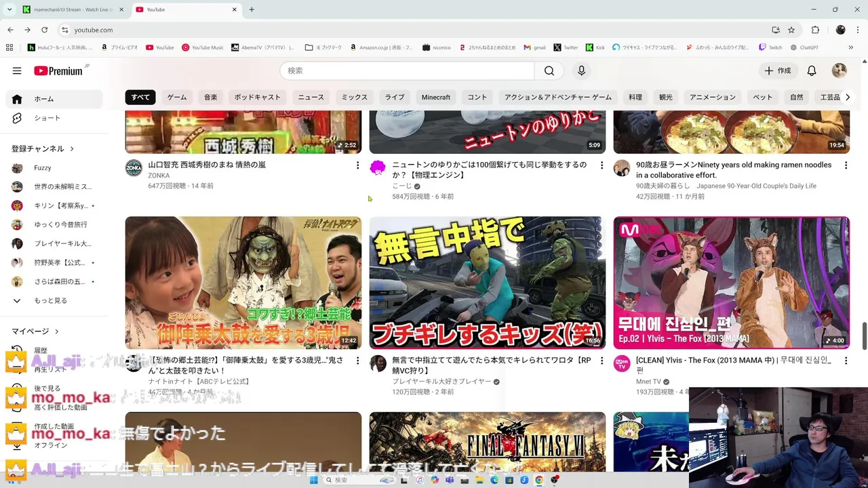This screenshot has width=868, height=488.
Task: Open options menu for 御陣乗太鼓 video
Action: 357,361
